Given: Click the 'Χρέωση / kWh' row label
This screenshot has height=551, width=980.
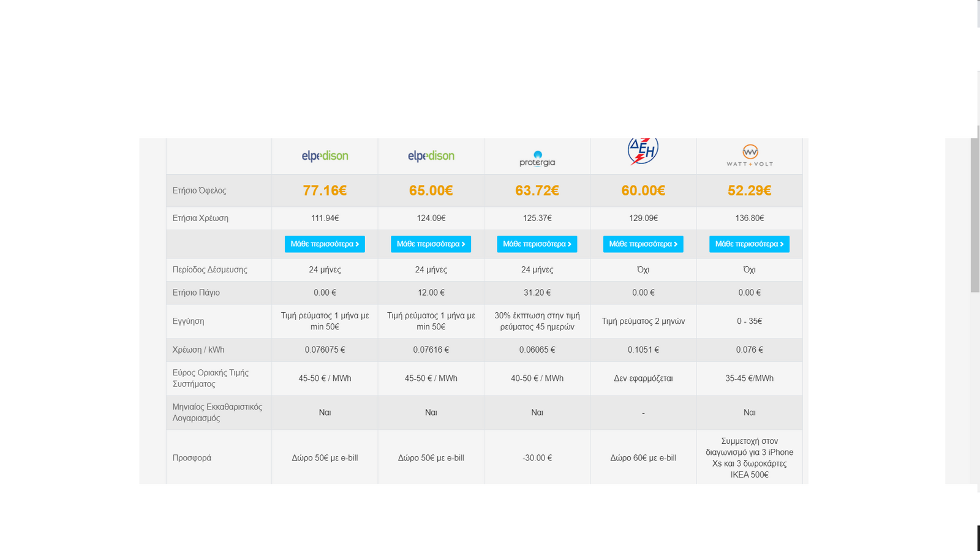Looking at the screenshot, I should tap(198, 350).
